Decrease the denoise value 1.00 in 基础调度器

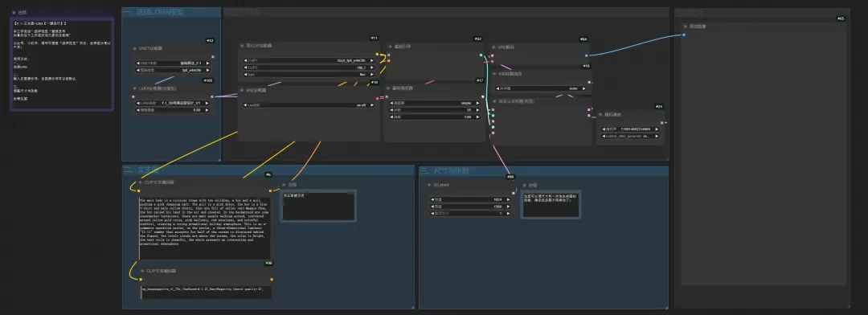tap(392, 117)
